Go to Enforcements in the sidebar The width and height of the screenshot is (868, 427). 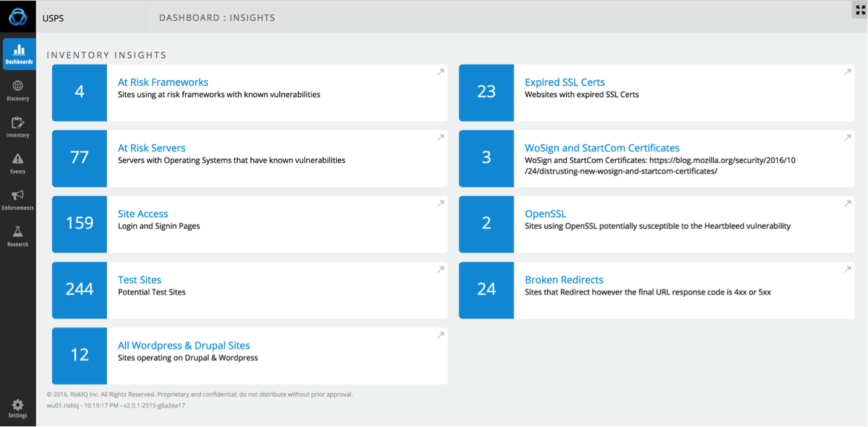[x=18, y=200]
